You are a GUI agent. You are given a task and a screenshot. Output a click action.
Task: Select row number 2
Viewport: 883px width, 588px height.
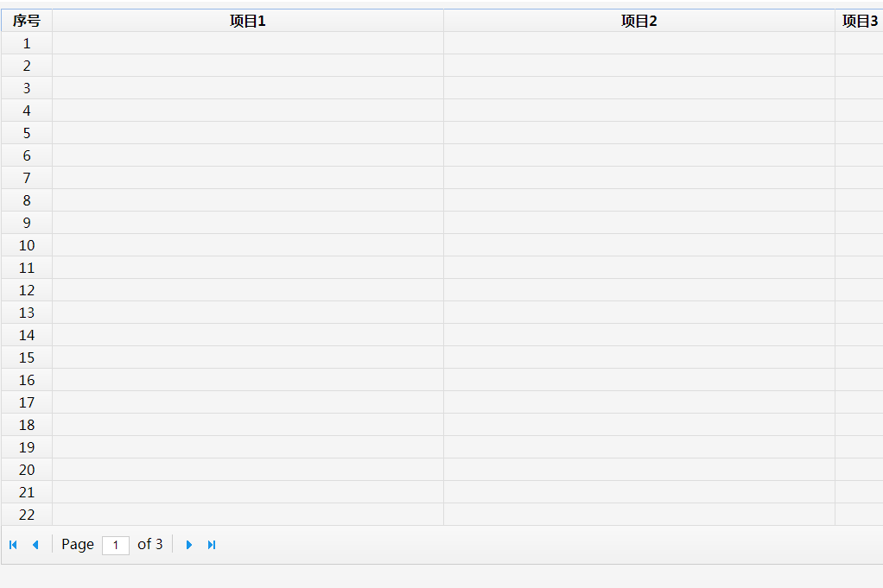point(27,66)
